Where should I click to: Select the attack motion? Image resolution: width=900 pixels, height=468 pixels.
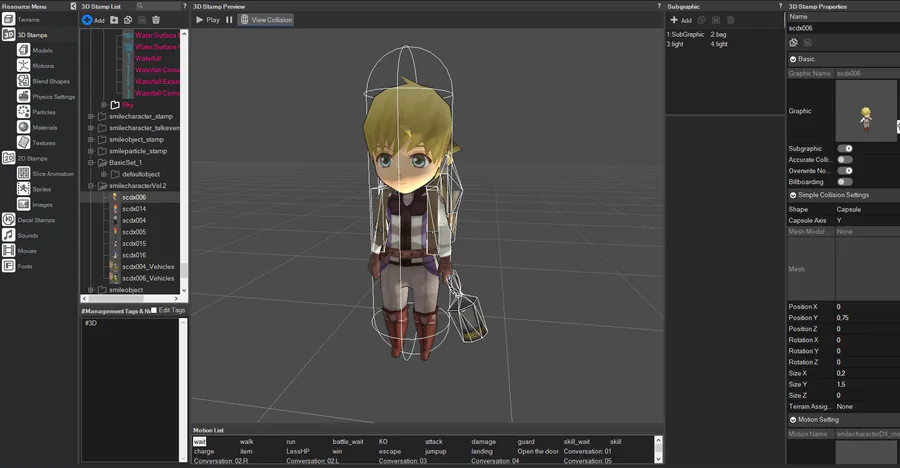coord(434,442)
